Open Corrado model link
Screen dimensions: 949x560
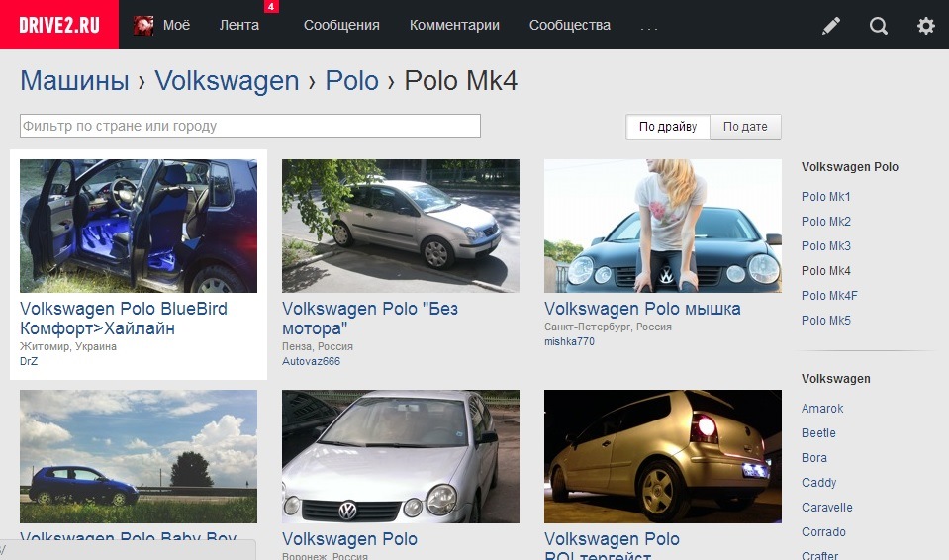(823, 532)
